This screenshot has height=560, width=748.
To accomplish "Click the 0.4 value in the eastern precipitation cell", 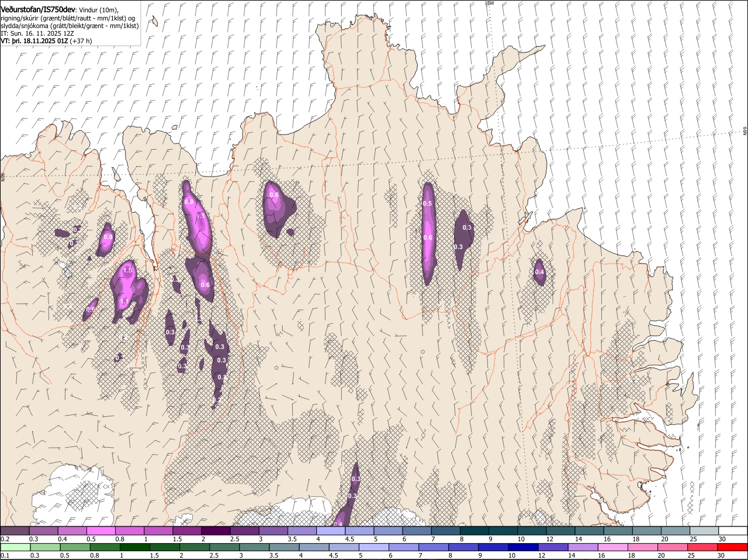I will click(x=539, y=272).
